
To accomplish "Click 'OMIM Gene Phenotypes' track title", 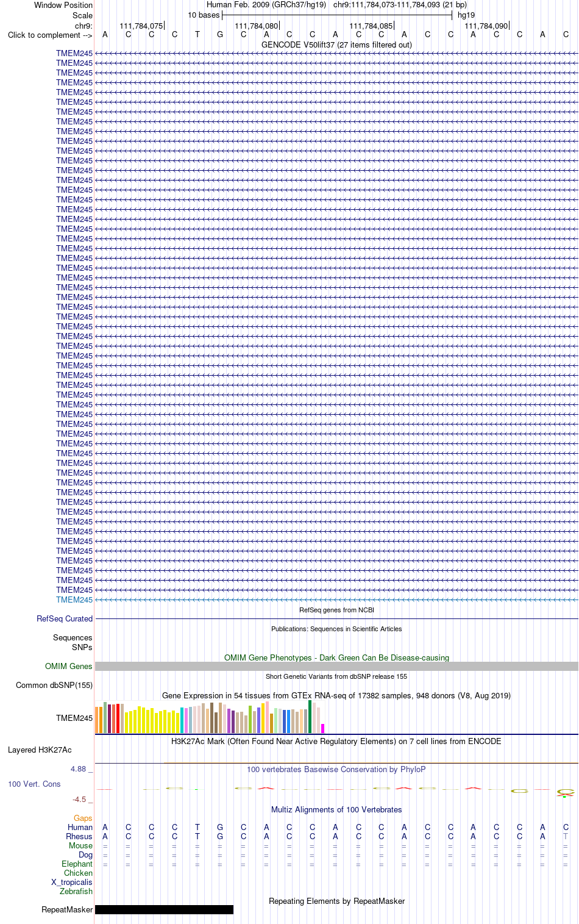I will point(336,657).
